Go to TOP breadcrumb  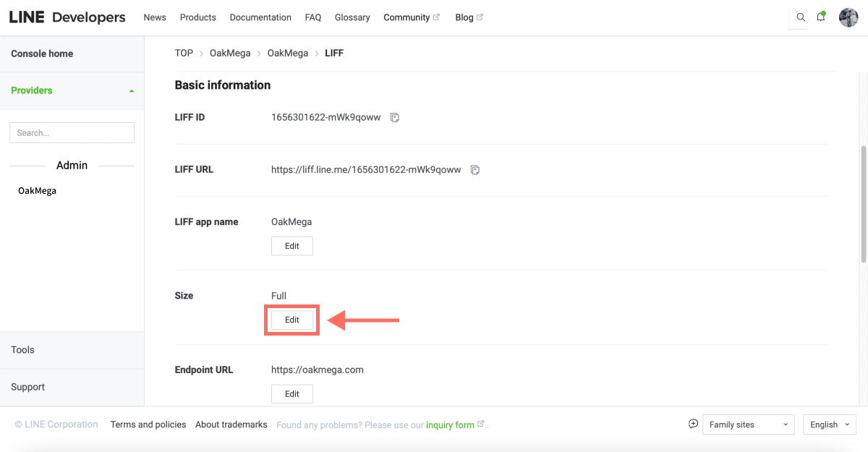(x=184, y=53)
